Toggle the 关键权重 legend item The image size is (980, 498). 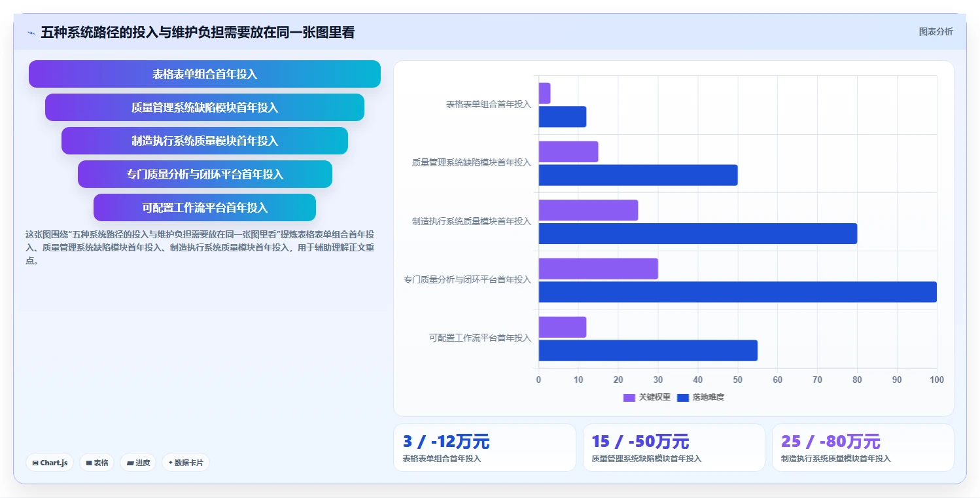click(x=647, y=397)
